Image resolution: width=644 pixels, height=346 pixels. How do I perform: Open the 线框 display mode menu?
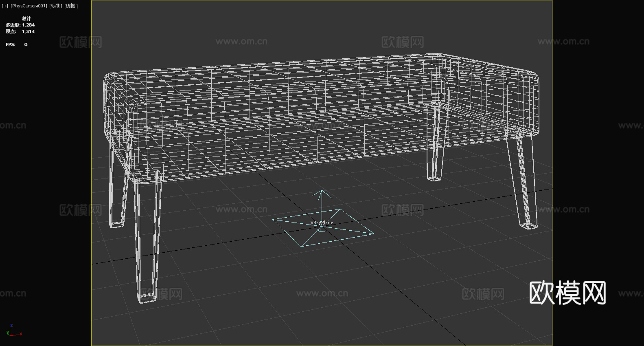71,6
